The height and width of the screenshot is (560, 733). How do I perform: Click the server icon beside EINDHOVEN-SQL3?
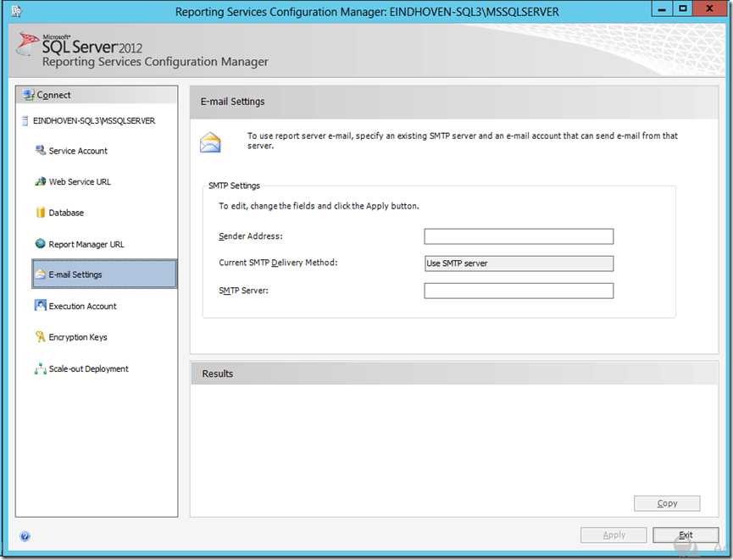point(25,120)
